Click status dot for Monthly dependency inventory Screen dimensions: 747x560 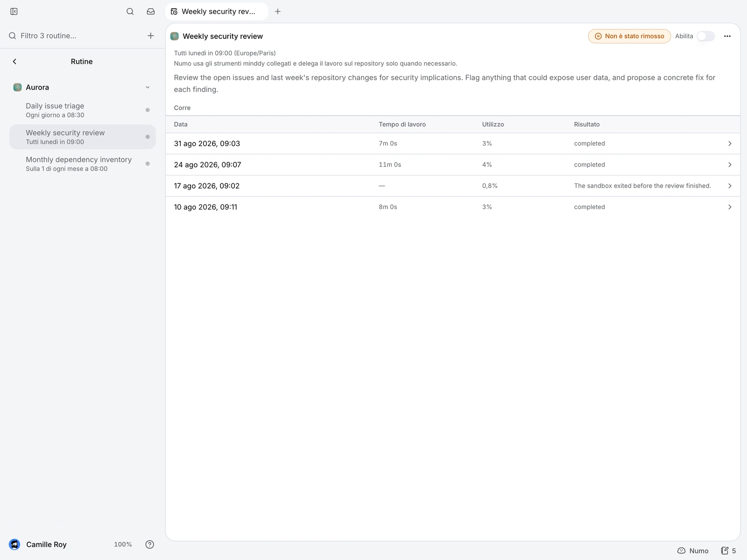(148, 164)
